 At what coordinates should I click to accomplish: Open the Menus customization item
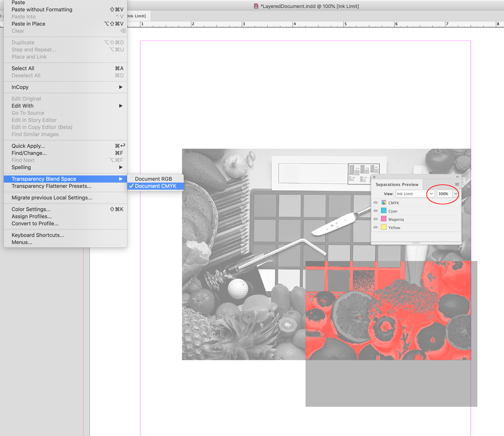pyautogui.click(x=65, y=242)
